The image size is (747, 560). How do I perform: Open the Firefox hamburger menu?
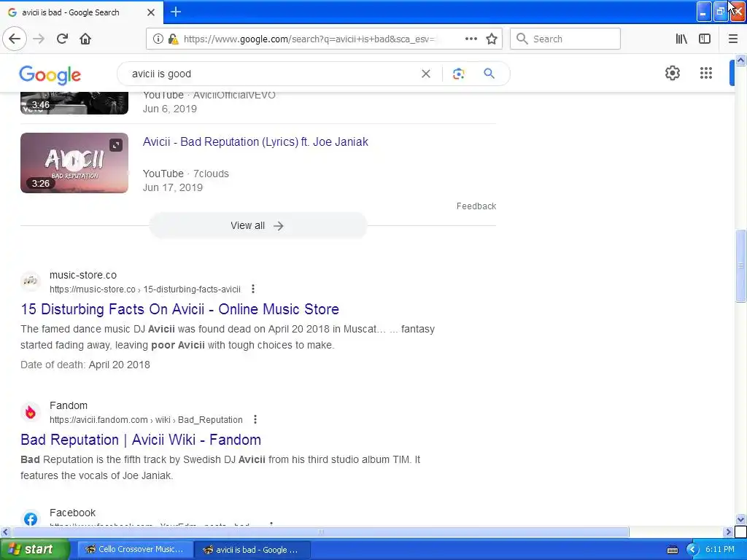tap(732, 39)
